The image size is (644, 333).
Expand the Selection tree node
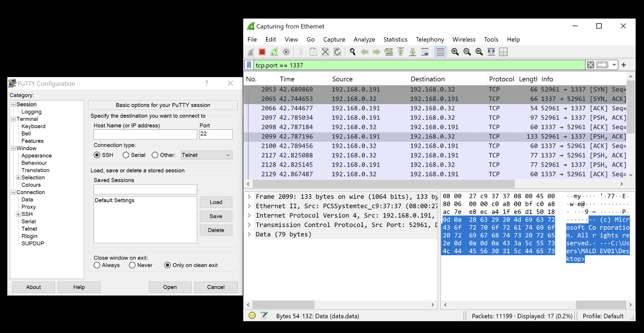tap(18, 178)
